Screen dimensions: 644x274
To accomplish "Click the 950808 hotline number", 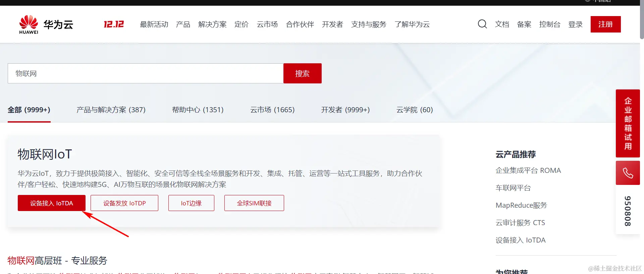I will pos(628,211).
